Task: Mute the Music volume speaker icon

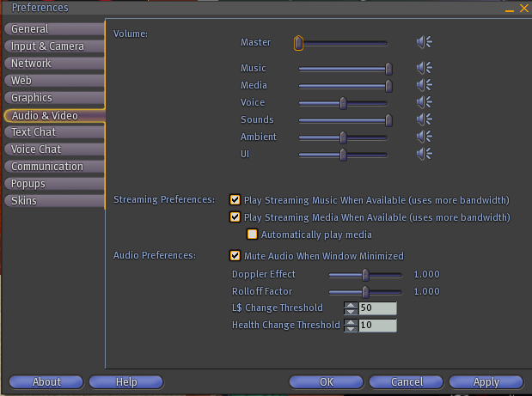Action: [x=424, y=68]
